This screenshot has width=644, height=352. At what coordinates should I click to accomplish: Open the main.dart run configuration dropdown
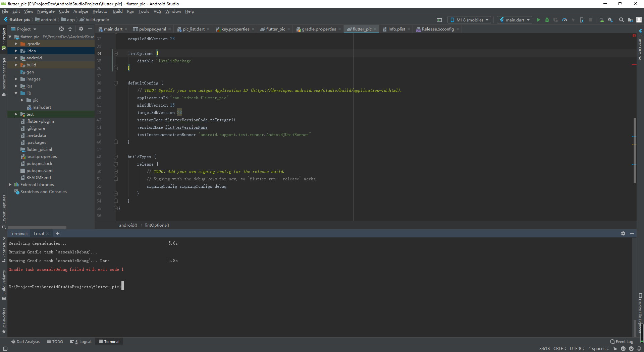[515, 20]
